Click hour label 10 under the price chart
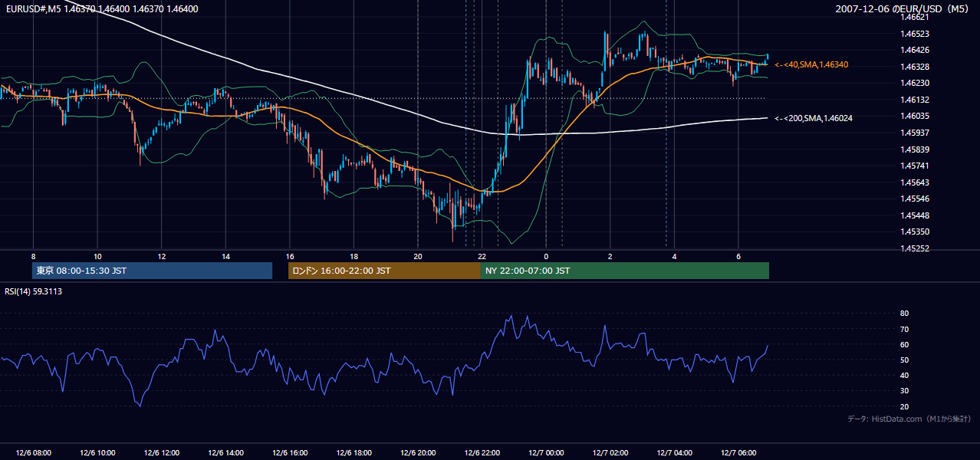 pos(97,256)
